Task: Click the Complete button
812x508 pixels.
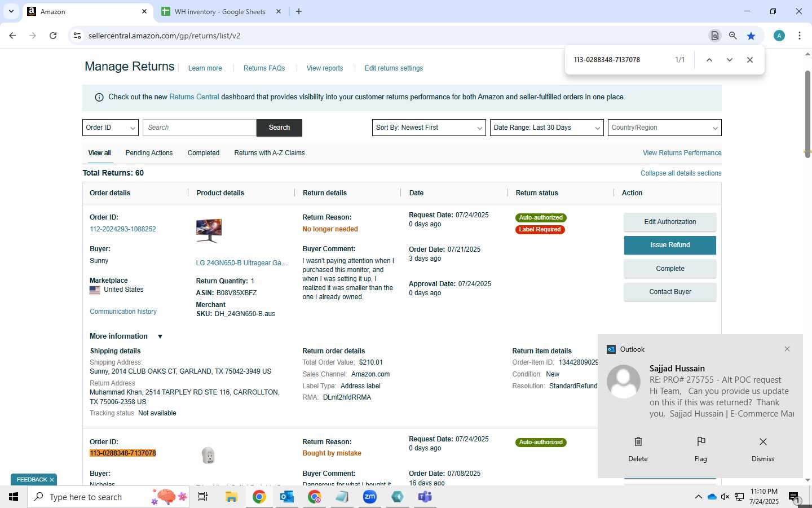Action: click(x=670, y=269)
